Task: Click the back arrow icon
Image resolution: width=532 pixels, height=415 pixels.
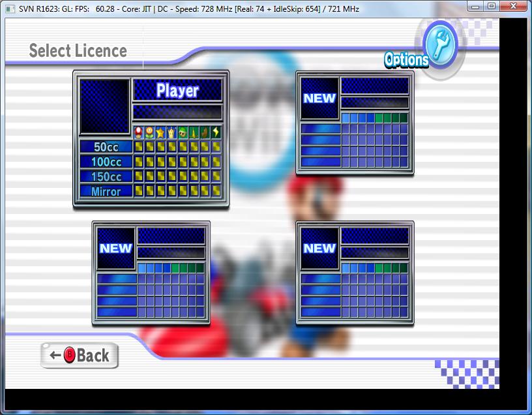Action: pyautogui.click(x=55, y=356)
